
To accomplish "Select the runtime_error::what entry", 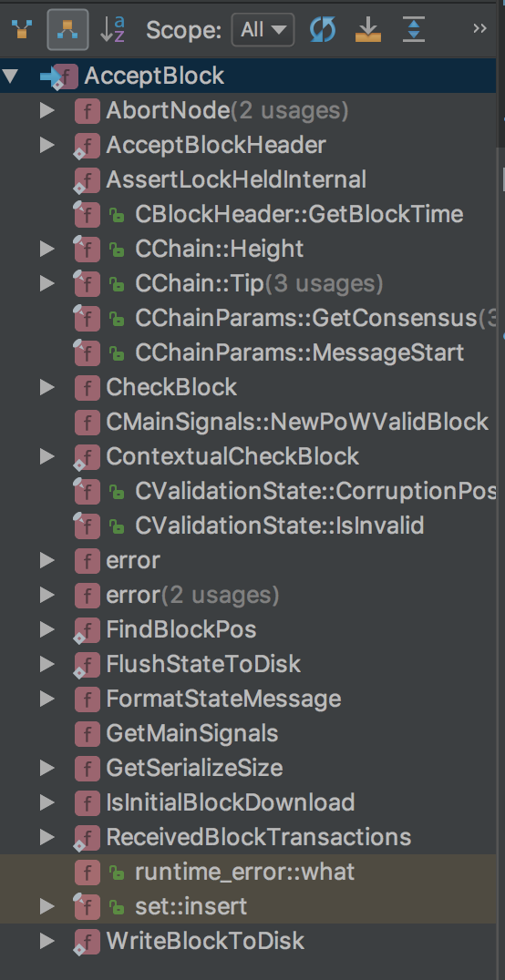I will (244, 872).
